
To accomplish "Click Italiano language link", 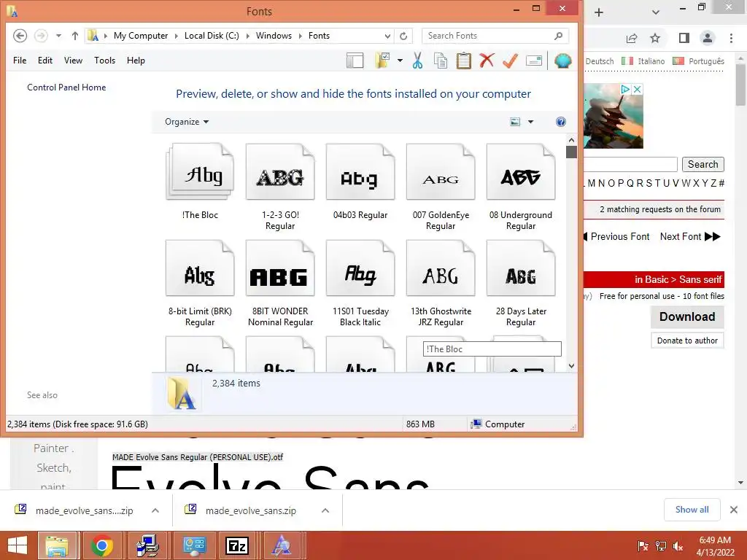I will pyautogui.click(x=651, y=61).
